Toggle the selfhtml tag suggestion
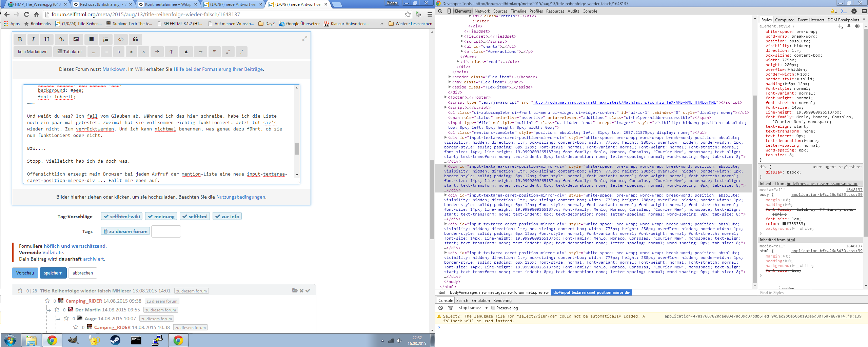The image size is (868, 347). point(195,217)
